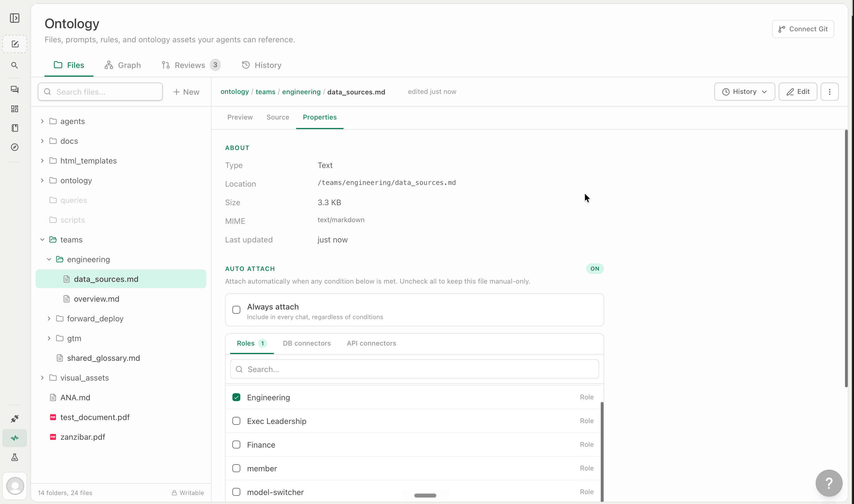
Task: Click the properties panel vertical scrollbar
Action: [846, 258]
